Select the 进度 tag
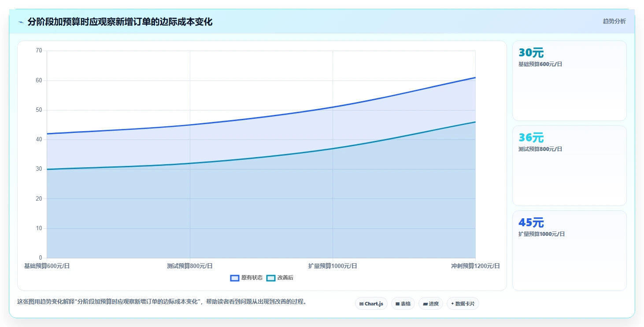644x327 pixels. coord(431,304)
